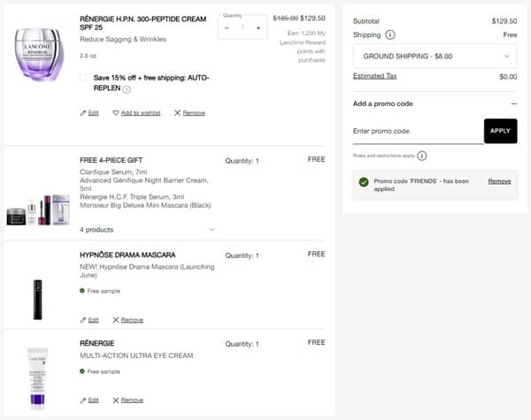The image size is (531, 420).
Task: Click heart icon to add to wishlist
Action: click(x=115, y=113)
